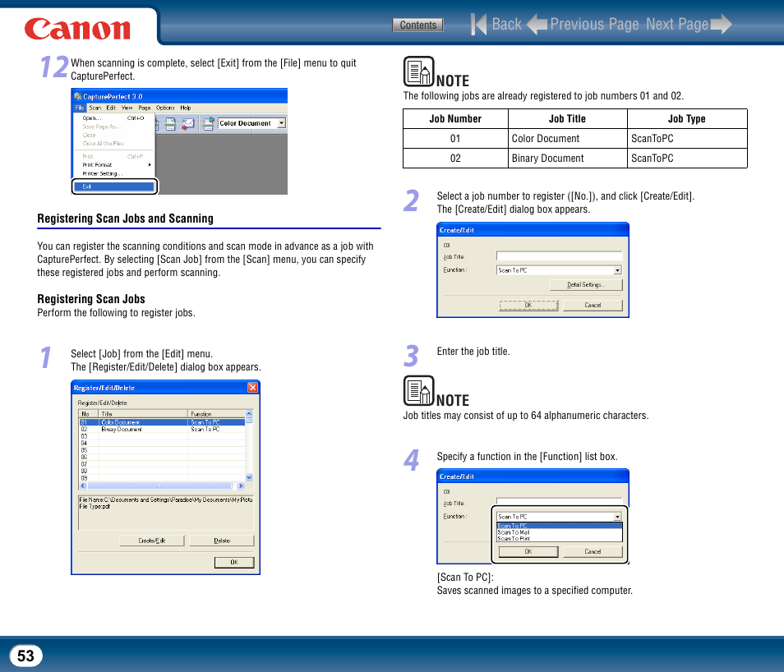Click the 'Color Document' job table cell
The image size is (784, 672).
point(568,139)
